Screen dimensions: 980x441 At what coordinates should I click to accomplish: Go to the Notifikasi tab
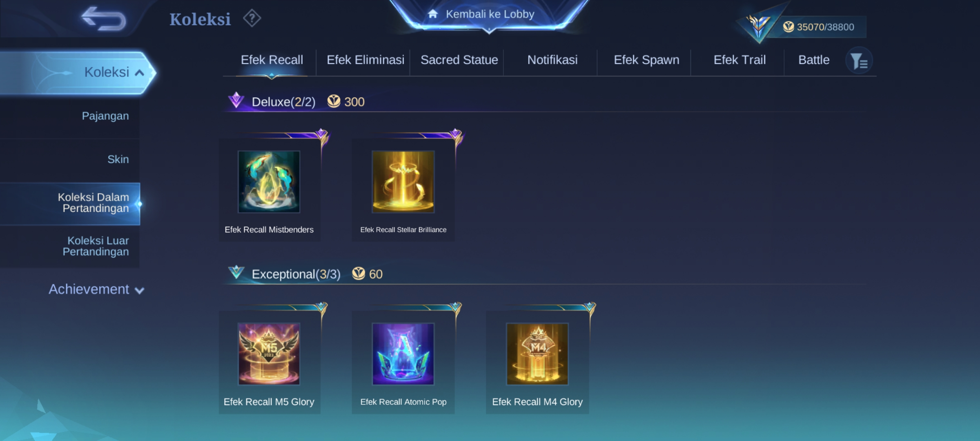(552, 60)
